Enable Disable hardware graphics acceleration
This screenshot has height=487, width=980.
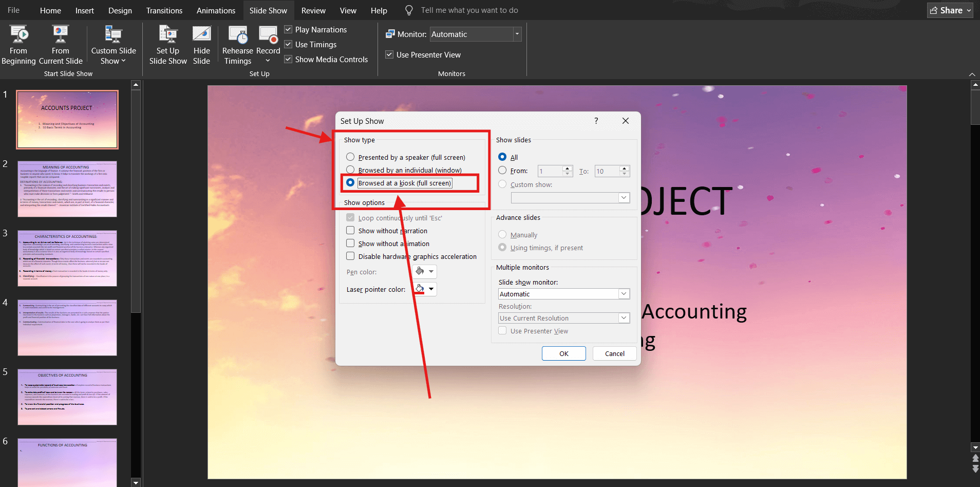[350, 256]
